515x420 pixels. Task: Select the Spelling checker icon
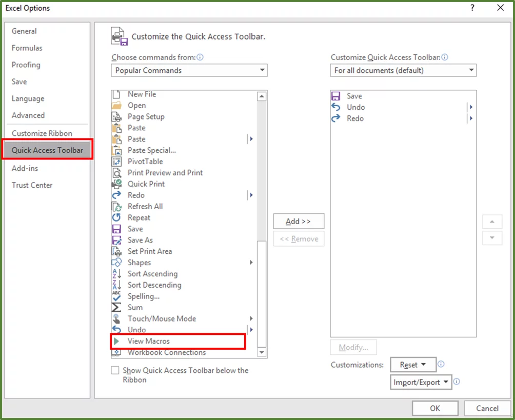coord(117,296)
